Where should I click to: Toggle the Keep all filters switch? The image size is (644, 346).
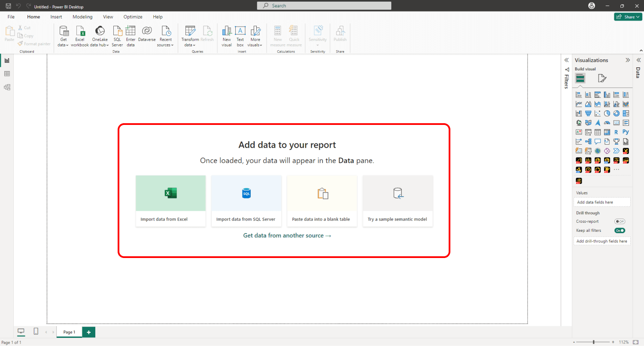pos(620,231)
